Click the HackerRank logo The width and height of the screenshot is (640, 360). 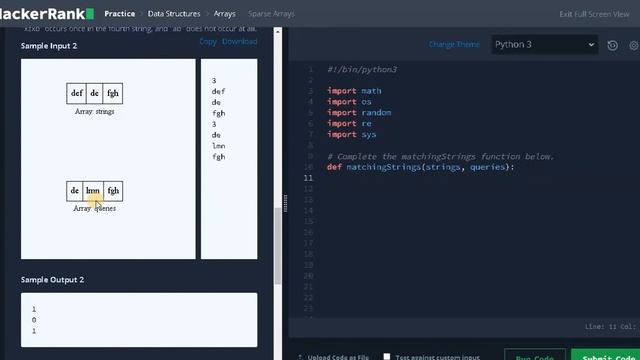(47, 14)
